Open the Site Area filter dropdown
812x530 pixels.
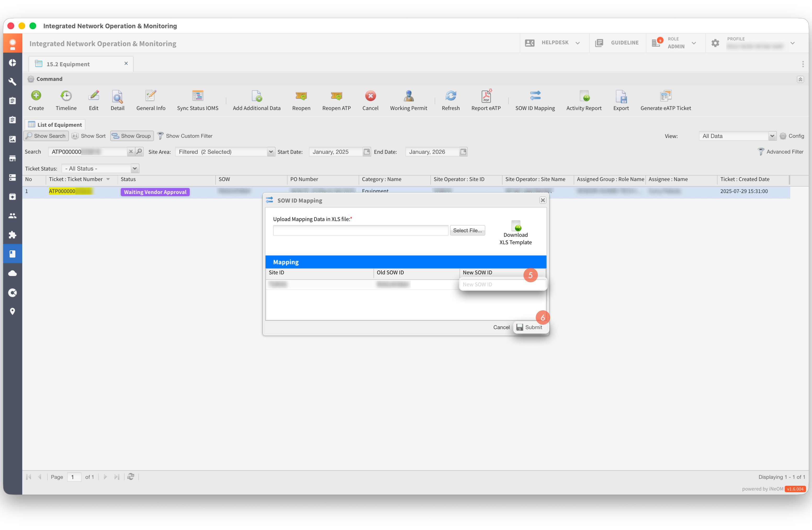tap(270, 152)
